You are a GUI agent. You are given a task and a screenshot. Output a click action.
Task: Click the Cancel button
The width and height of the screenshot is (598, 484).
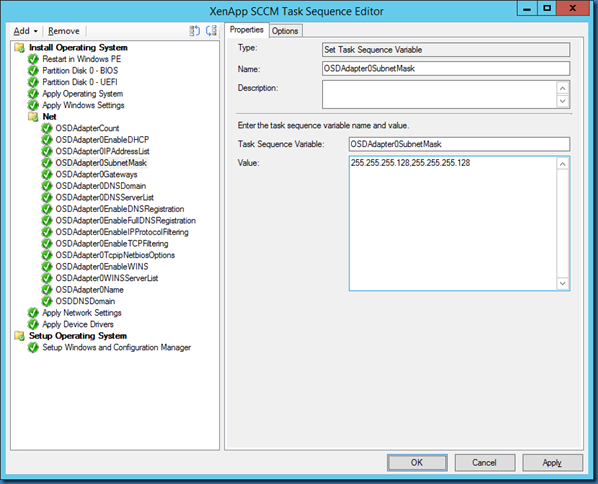point(484,463)
